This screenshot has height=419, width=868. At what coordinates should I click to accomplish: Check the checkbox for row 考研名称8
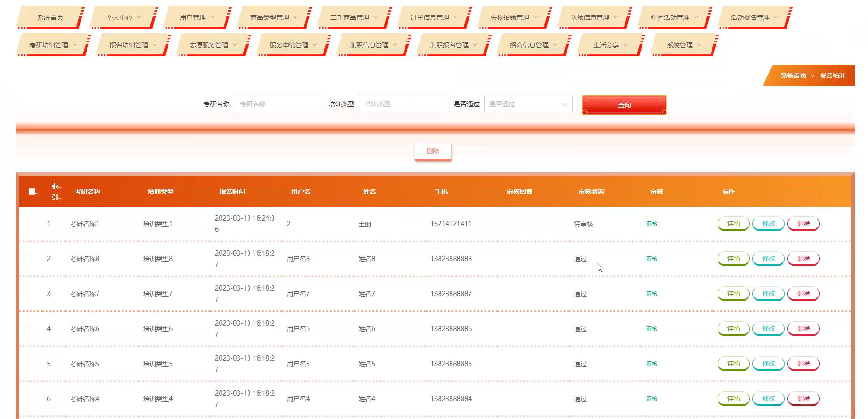pyautogui.click(x=27, y=259)
